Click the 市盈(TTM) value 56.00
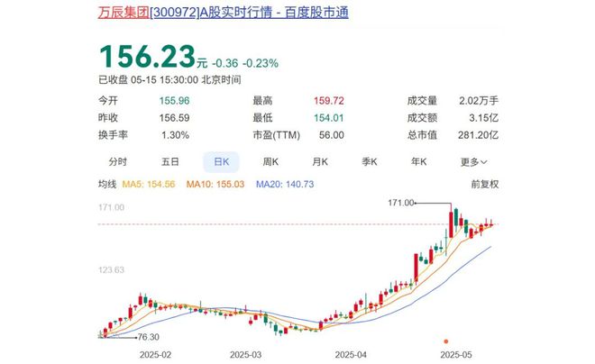Viewport: 595px width, 364px height. [331, 135]
